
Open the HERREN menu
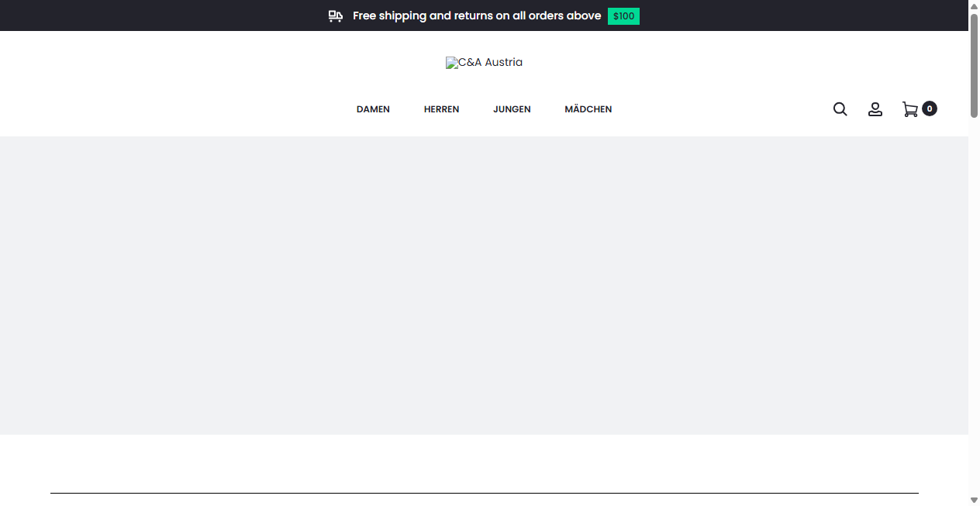(x=441, y=109)
